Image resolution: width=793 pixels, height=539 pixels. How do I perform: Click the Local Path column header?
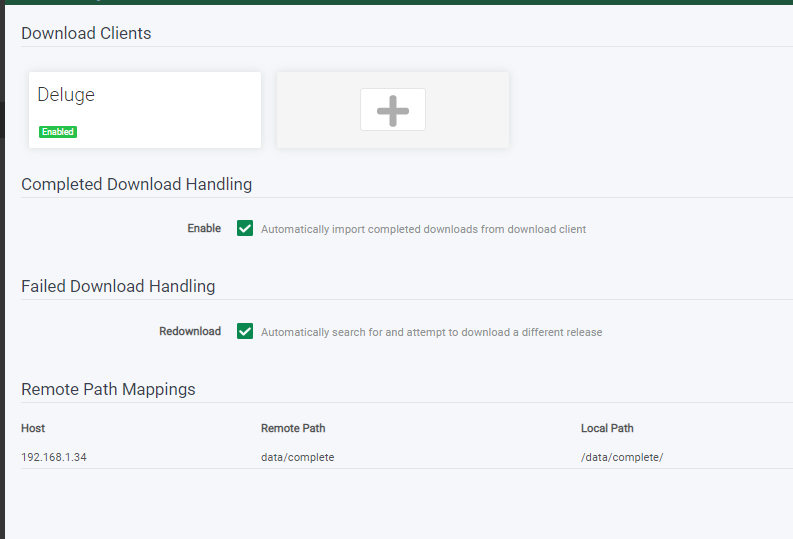(x=607, y=428)
